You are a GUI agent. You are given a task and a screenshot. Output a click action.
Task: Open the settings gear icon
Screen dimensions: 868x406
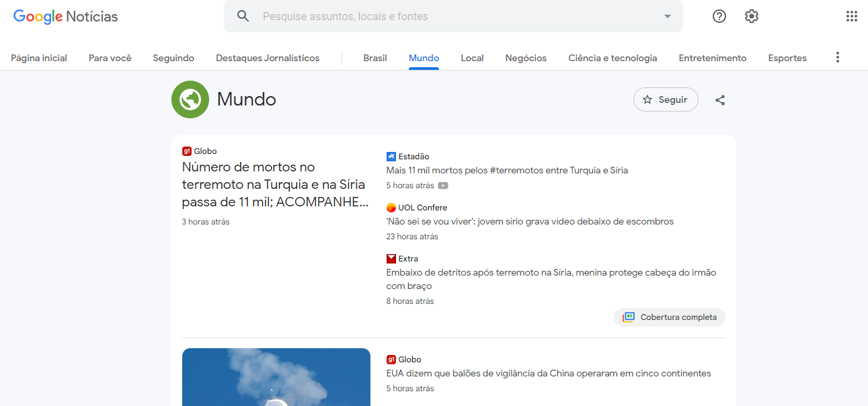click(752, 16)
